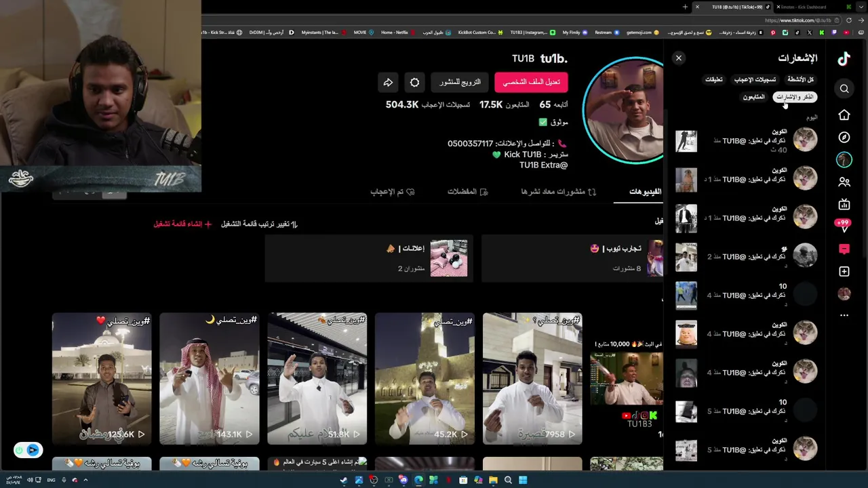This screenshot has width=868, height=488.
Task: Click the 65 following count
Action: point(553,104)
